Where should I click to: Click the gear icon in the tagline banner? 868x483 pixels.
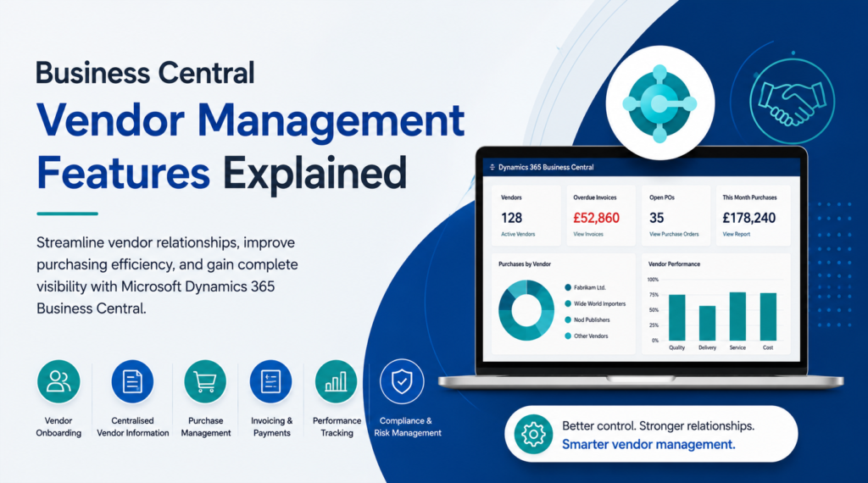point(533,435)
